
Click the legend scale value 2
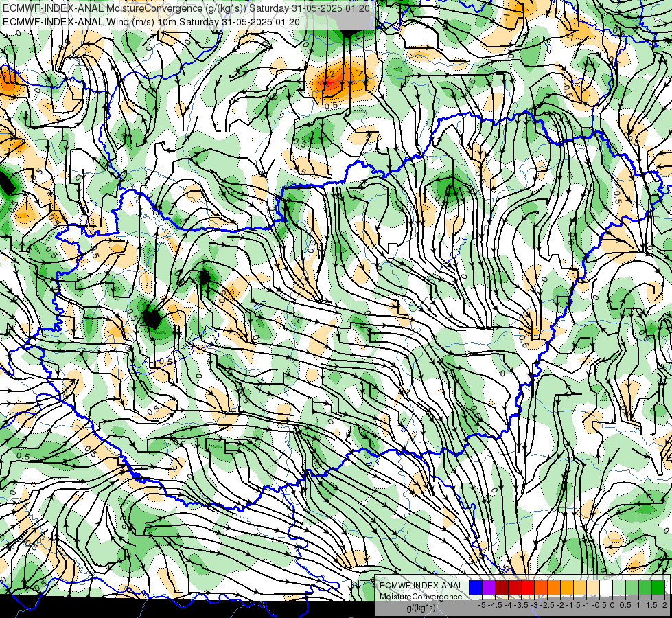[664, 605]
